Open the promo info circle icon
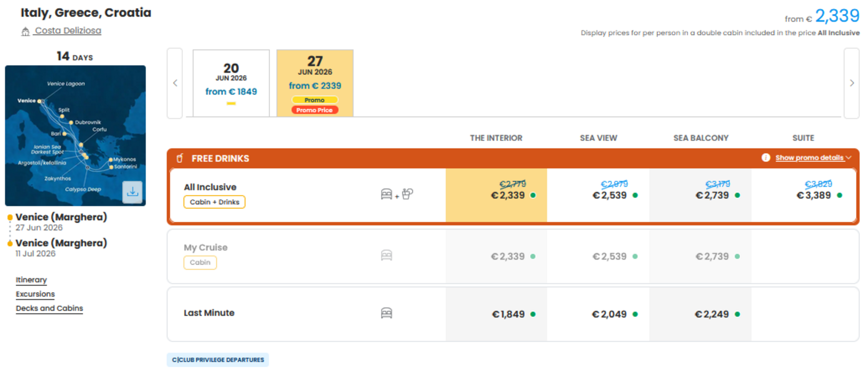The height and width of the screenshot is (372, 868). [x=766, y=158]
